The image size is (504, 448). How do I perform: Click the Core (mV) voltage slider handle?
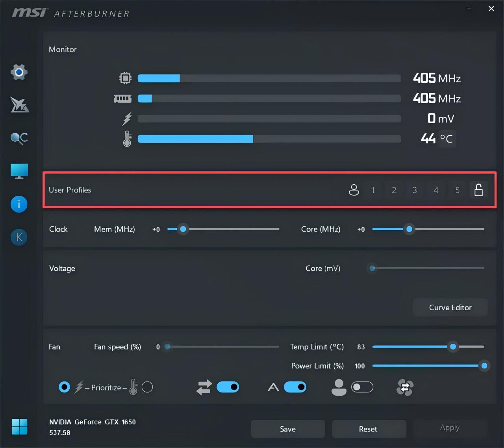372,268
